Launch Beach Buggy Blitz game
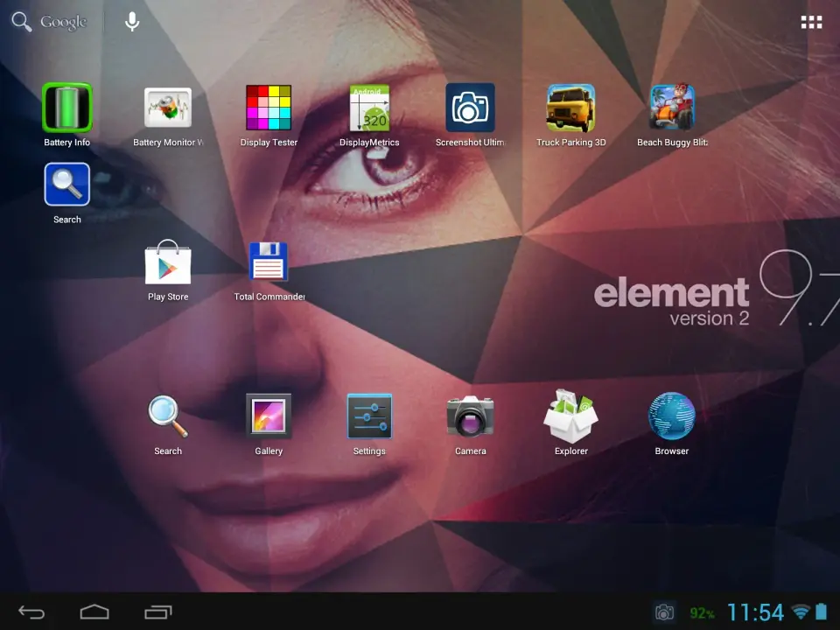Viewport: 840px width, 630px height. tap(672, 108)
